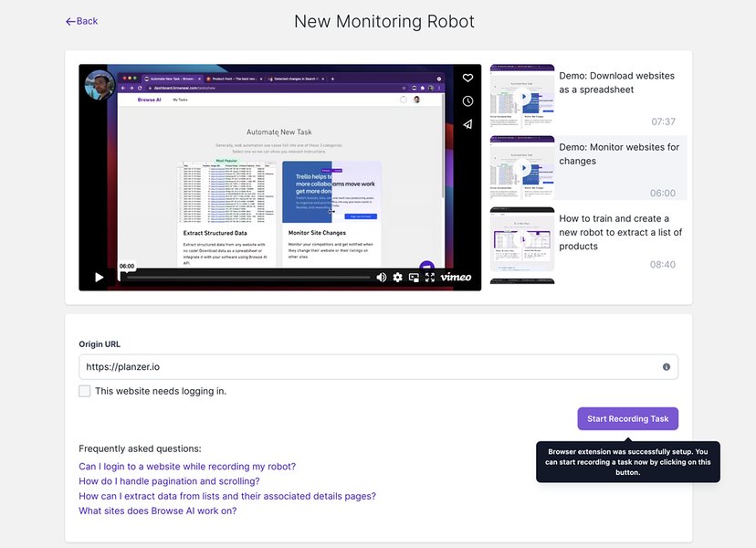
Task: Like the video using the heart icon
Action: click(467, 78)
